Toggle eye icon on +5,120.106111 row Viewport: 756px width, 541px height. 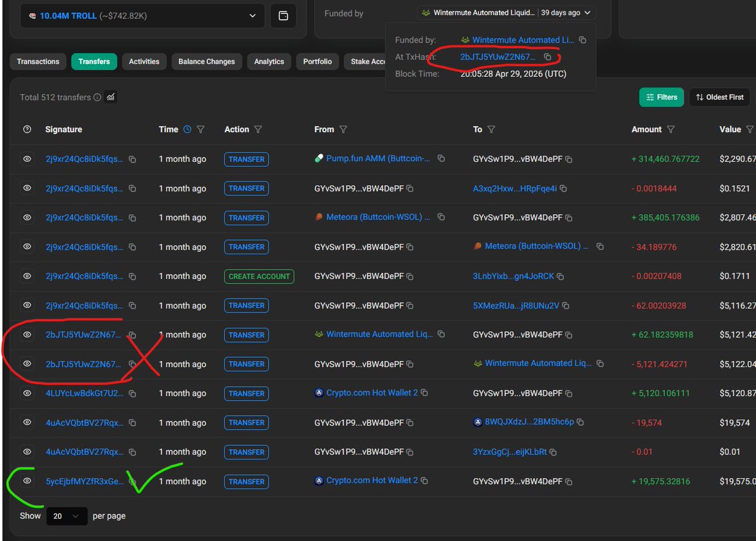(x=27, y=393)
